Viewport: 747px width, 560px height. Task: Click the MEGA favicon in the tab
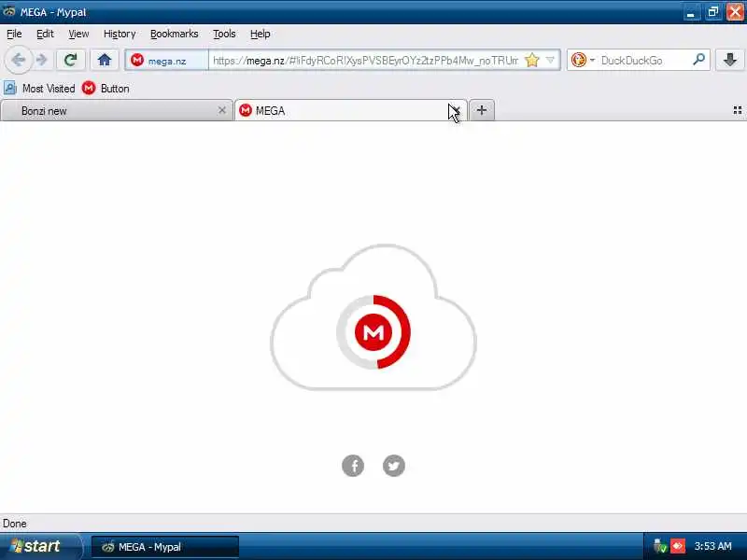246,110
